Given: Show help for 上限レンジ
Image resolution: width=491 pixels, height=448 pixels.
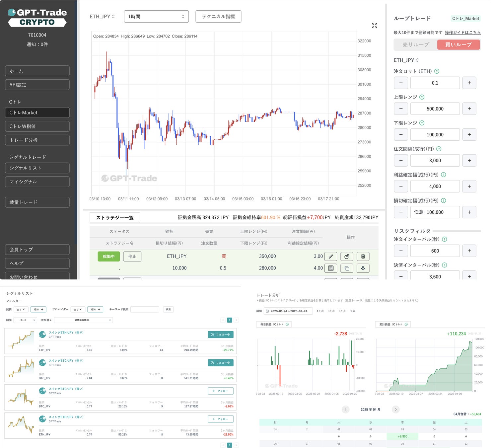Looking at the screenshot, I should click(422, 97).
